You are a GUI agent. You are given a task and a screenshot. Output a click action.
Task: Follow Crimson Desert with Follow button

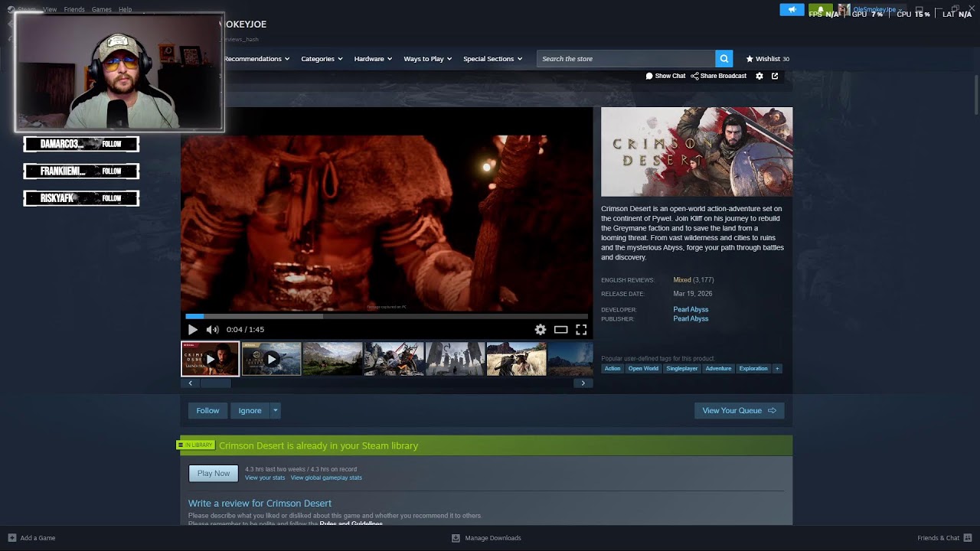207,411
